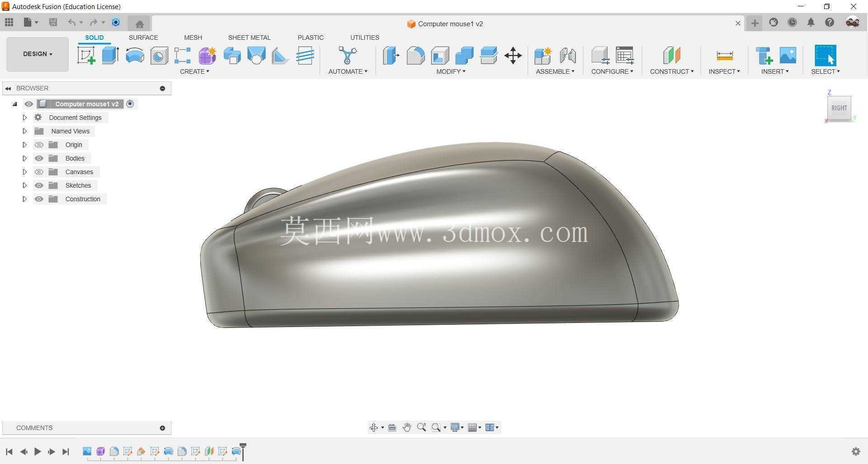868x464 pixels.
Task: Add a new design tab
Action: pos(755,23)
